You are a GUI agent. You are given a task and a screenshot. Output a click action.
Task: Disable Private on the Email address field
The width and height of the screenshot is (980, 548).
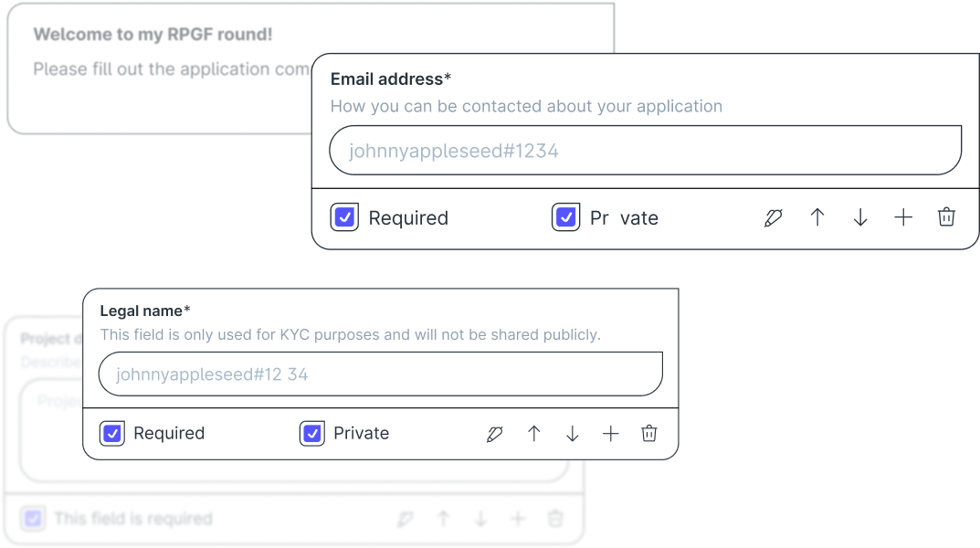pos(566,217)
